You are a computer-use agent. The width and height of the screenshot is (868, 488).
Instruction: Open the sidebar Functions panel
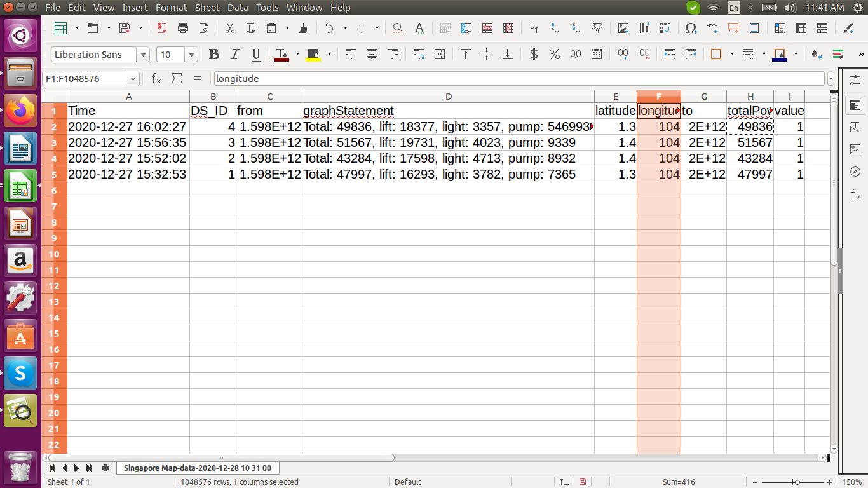(855, 194)
